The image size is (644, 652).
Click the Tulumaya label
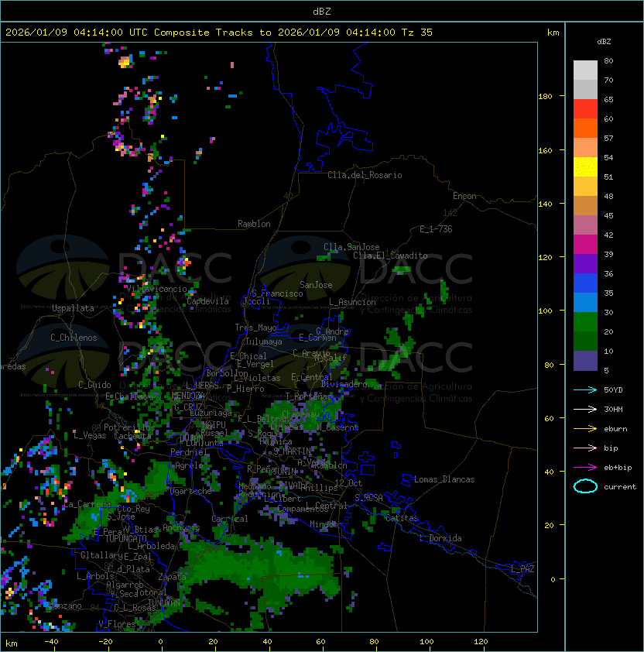coord(264,341)
